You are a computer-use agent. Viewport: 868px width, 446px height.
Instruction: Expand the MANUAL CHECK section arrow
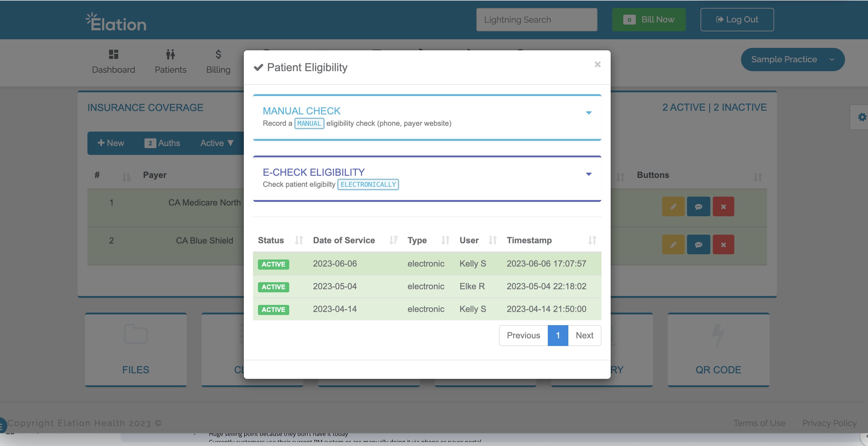(588, 113)
